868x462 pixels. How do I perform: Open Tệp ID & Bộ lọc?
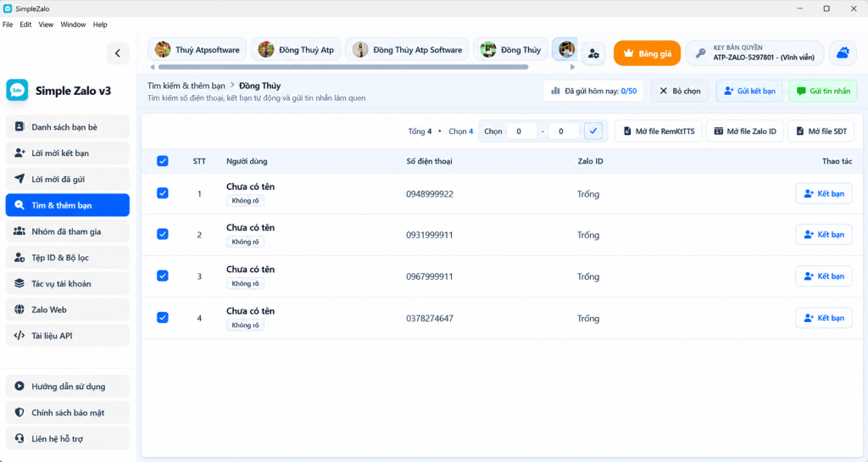pos(68,258)
